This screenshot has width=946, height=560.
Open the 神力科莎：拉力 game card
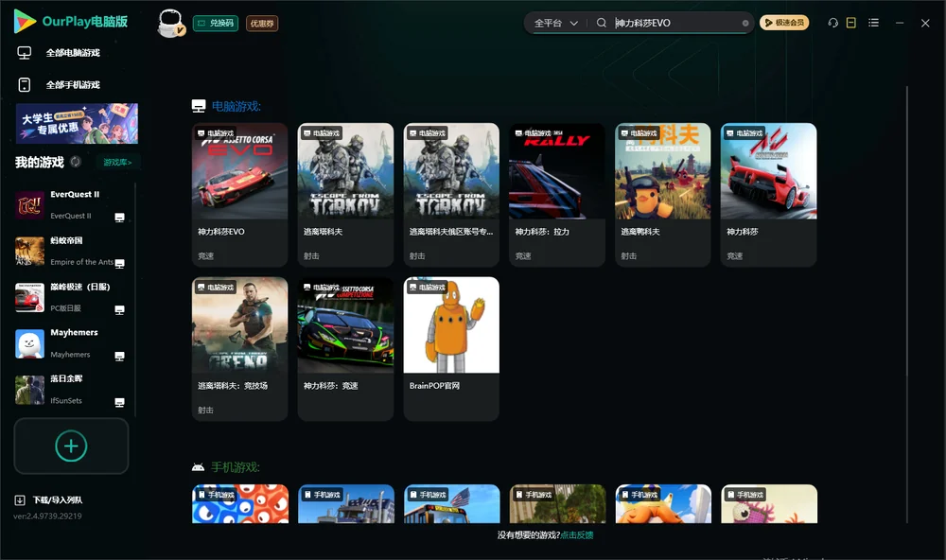557,195
